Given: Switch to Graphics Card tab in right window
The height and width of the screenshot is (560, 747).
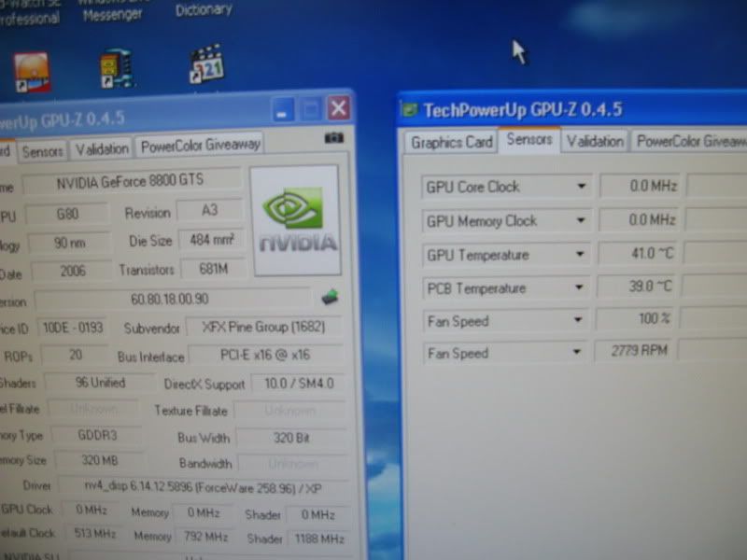Looking at the screenshot, I should click(451, 143).
